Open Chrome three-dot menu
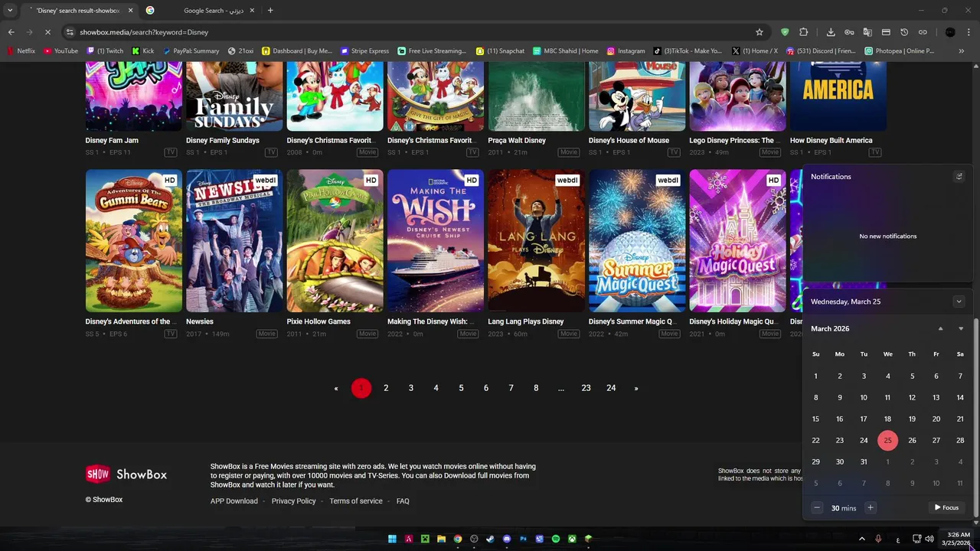The image size is (980, 551). (969, 32)
